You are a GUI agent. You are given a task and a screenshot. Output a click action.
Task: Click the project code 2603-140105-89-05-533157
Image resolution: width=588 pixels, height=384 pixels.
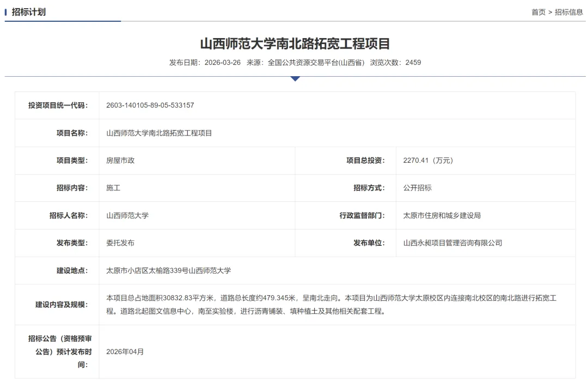click(x=150, y=106)
